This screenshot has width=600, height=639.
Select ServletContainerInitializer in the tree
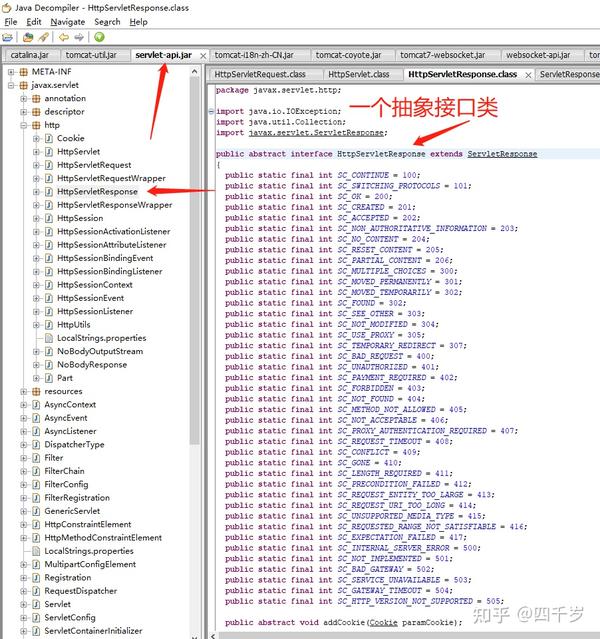[93, 631]
